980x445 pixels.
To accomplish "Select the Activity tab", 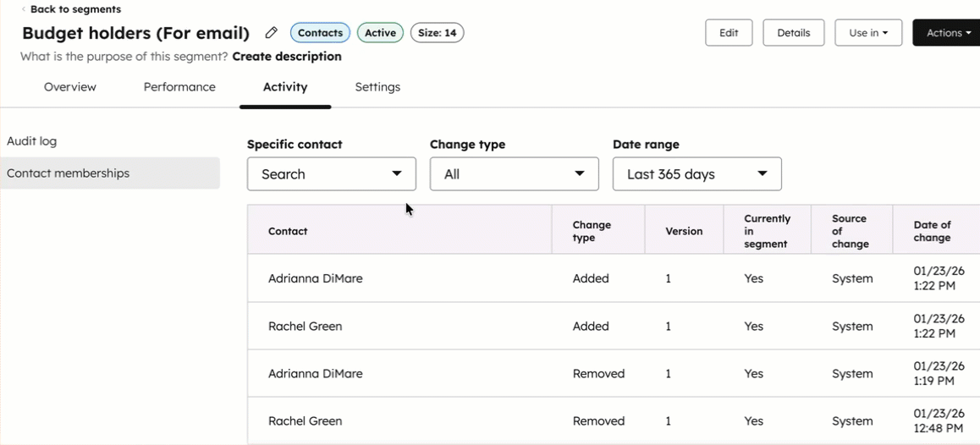I will point(285,87).
